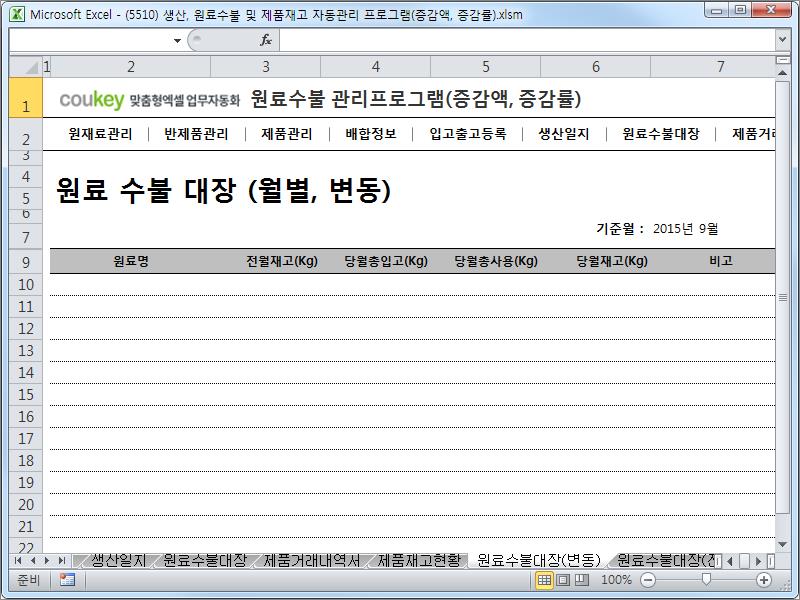This screenshot has width=800, height=600.
Task: Open the 생산일지 menu link in header
Action: coord(563,134)
